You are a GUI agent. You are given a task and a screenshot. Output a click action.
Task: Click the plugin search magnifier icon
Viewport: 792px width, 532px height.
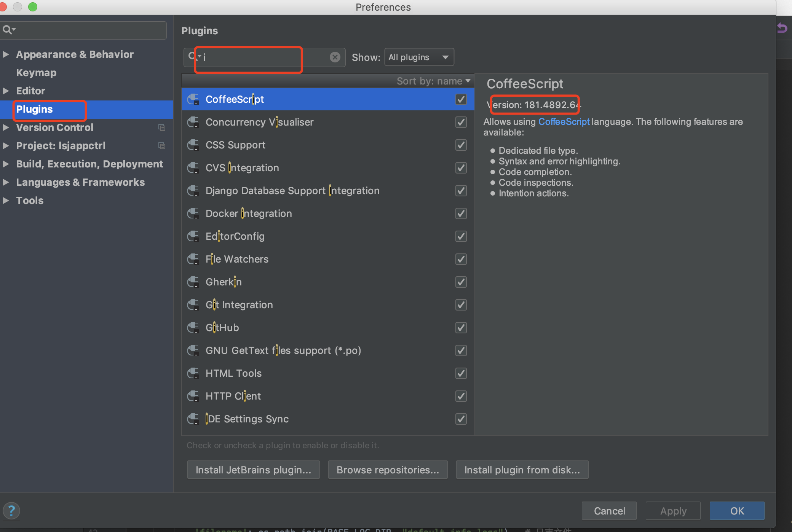(x=192, y=56)
